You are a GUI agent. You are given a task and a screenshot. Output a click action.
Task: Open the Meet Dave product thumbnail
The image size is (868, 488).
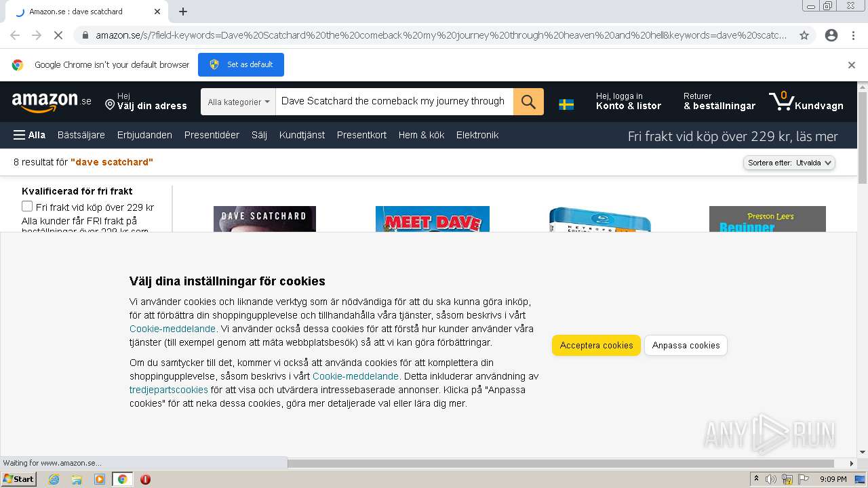[433, 219]
